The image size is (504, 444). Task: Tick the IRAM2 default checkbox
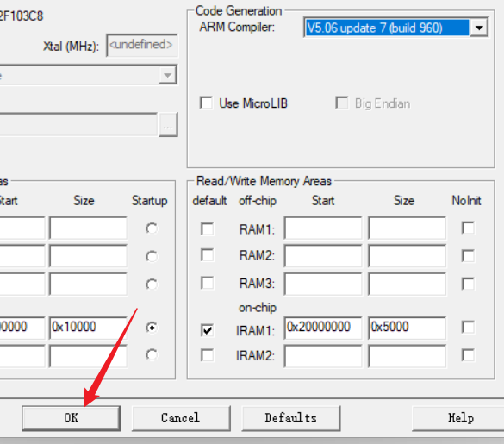pyautogui.click(x=207, y=355)
